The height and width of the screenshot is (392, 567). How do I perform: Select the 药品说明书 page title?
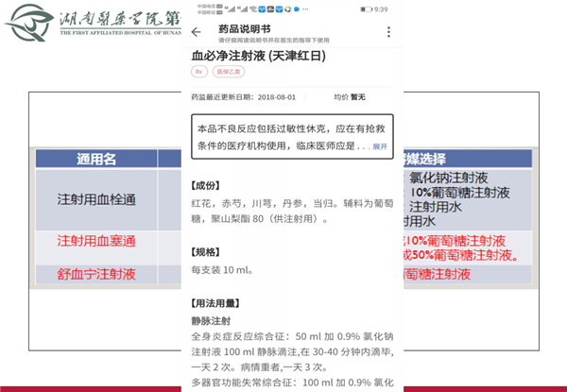[x=244, y=29]
